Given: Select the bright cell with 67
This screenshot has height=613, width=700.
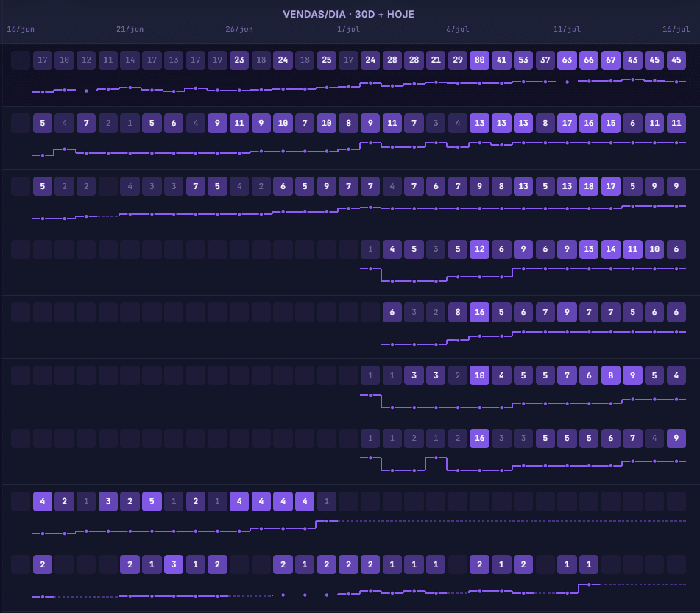Looking at the screenshot, I should coord(611,60).
